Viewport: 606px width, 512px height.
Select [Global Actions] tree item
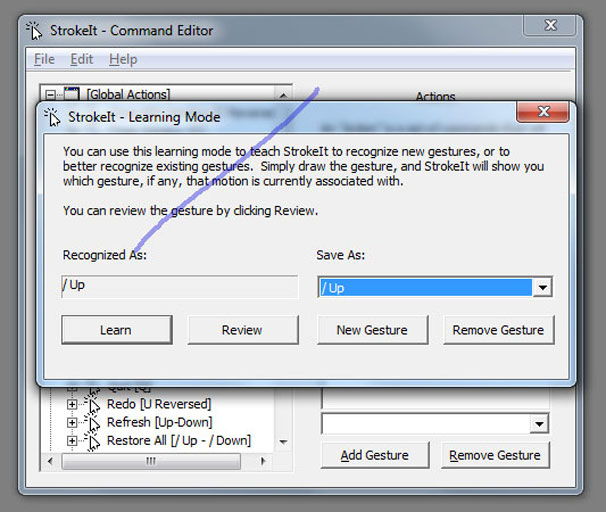tap(128, 94)
